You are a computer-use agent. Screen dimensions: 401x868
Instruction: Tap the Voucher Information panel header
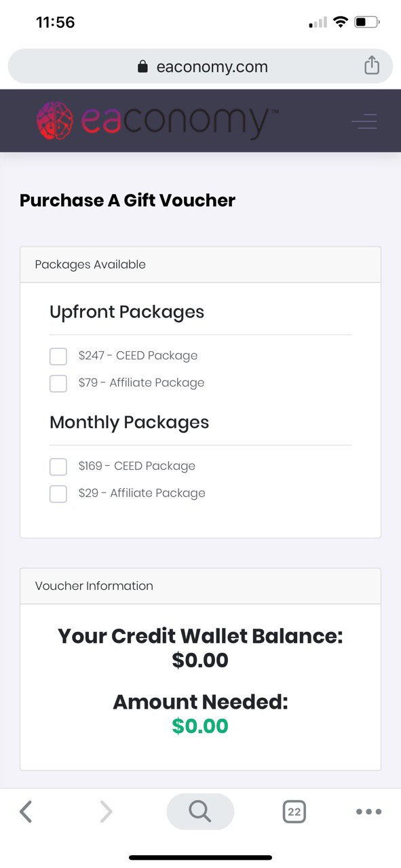(x=200, y=586)
